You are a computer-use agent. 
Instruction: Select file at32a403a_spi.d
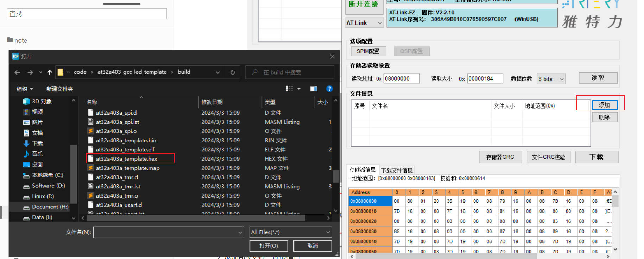tap(116, 113)
